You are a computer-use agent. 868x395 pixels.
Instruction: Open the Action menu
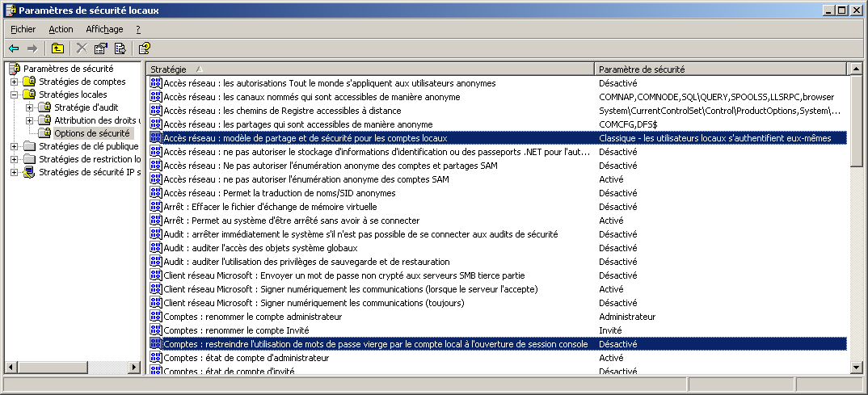point(61,29)
